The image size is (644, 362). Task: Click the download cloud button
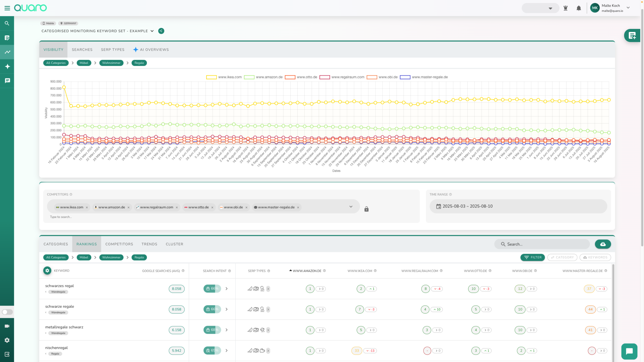tap(603, 244)
